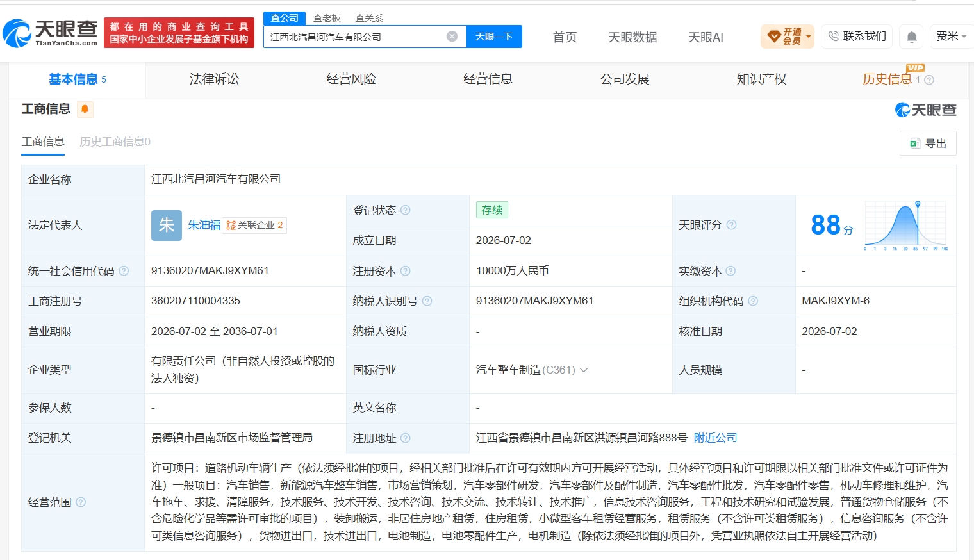Click the 天眼一下 search button
Image resolution: width=974 pixels, height=560 pixels.
pos(494,37)
